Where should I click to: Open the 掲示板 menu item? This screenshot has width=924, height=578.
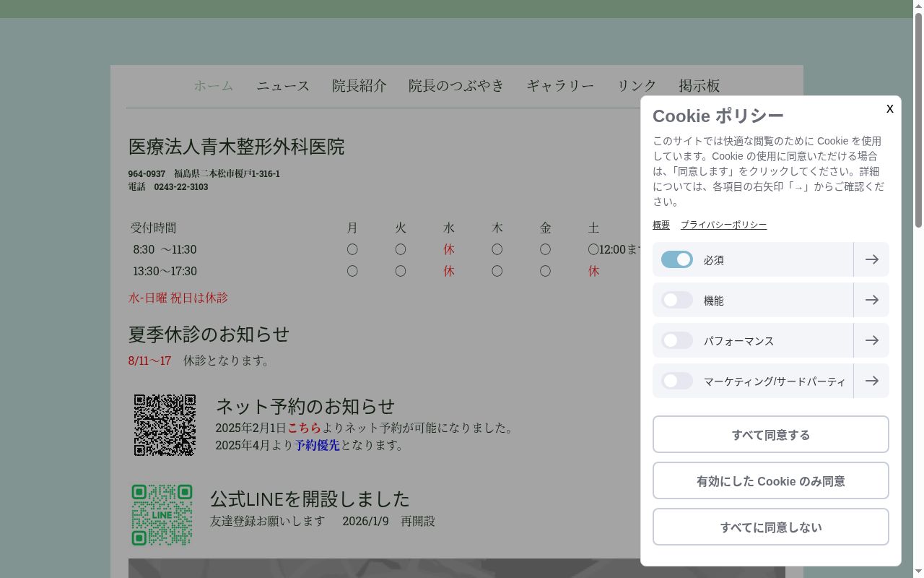(699, 85)
